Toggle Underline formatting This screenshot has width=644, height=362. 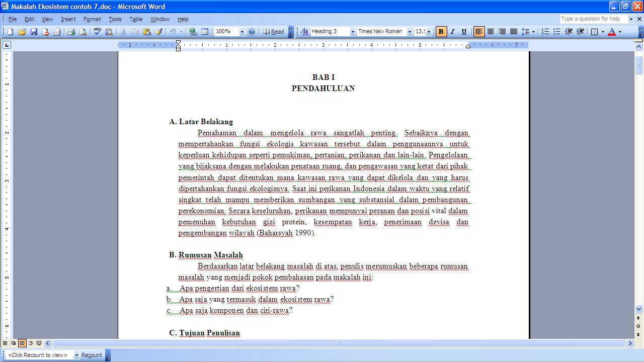[464, 32]
